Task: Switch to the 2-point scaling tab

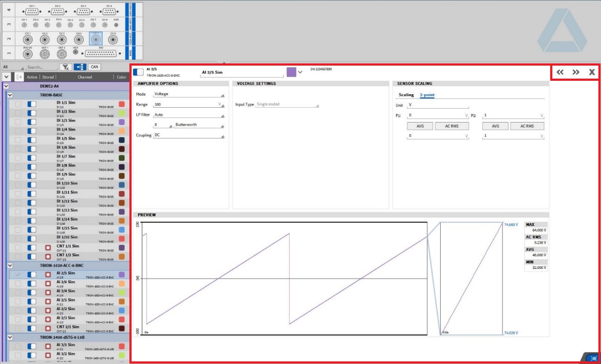Action: [x=427, y=95]
